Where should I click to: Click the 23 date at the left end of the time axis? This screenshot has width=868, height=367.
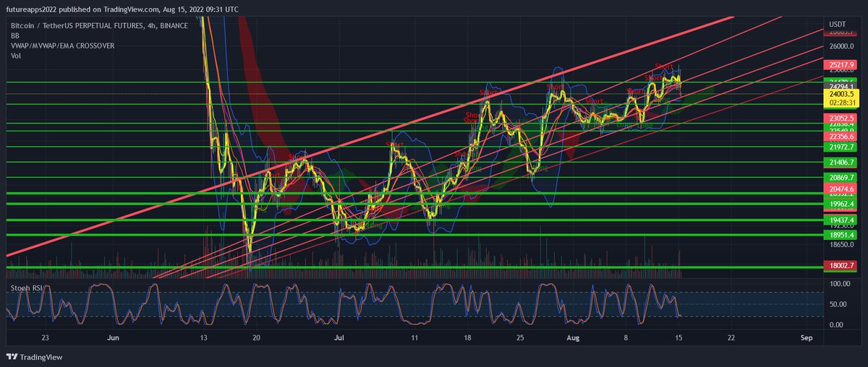(x=45, y=337)
